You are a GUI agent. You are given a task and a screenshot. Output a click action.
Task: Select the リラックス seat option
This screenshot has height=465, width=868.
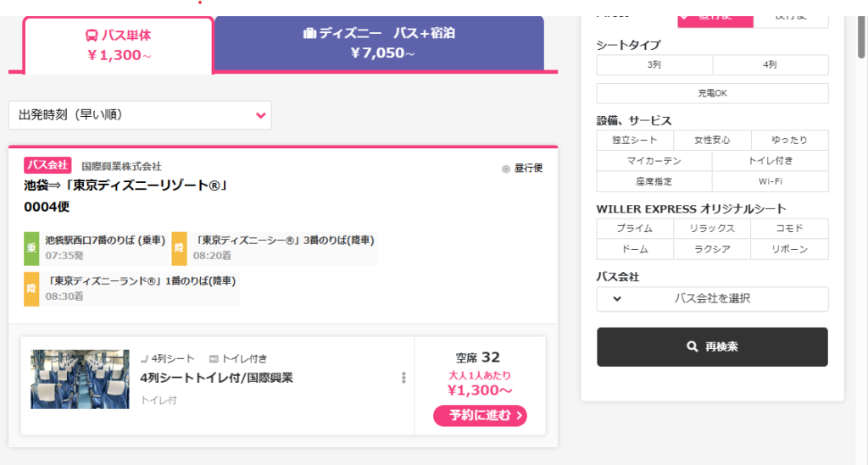coord(712,229)
